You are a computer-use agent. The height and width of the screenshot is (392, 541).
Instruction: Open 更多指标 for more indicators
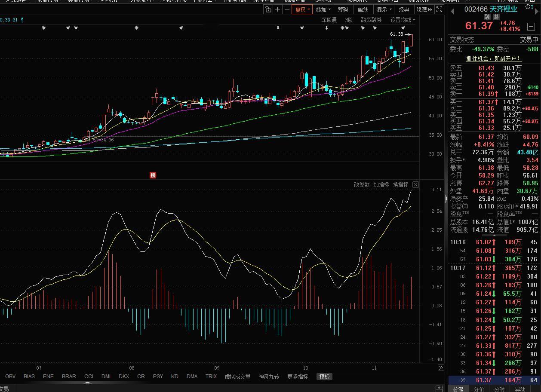click(x=298, y=377)
